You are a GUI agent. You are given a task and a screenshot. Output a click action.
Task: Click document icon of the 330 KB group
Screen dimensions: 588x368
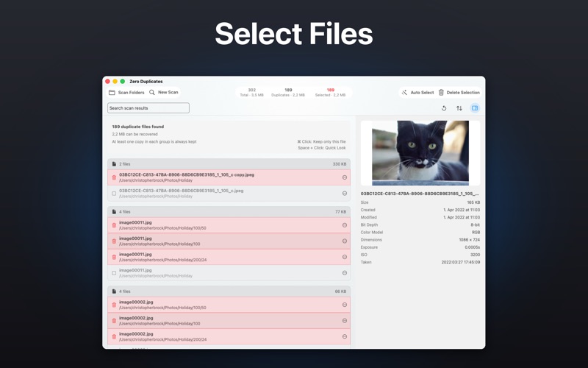(x=114, y=164)
